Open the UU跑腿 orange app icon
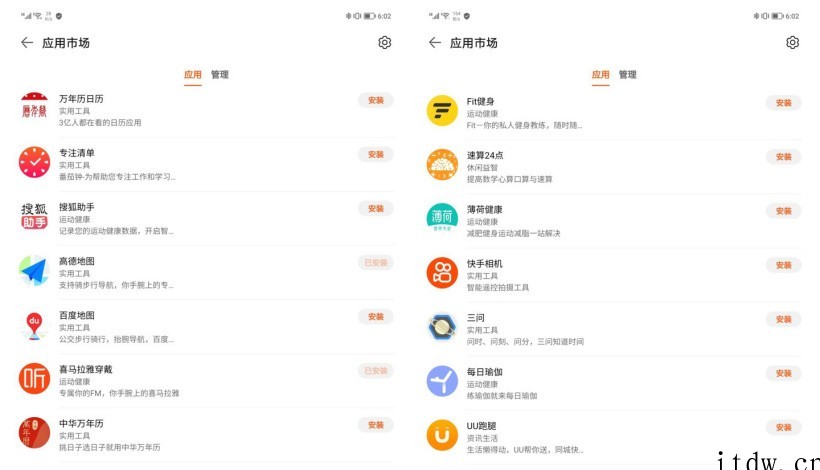The width and height of the screenshot is (820, 470). pyautogui.click(x=442, y=435)
